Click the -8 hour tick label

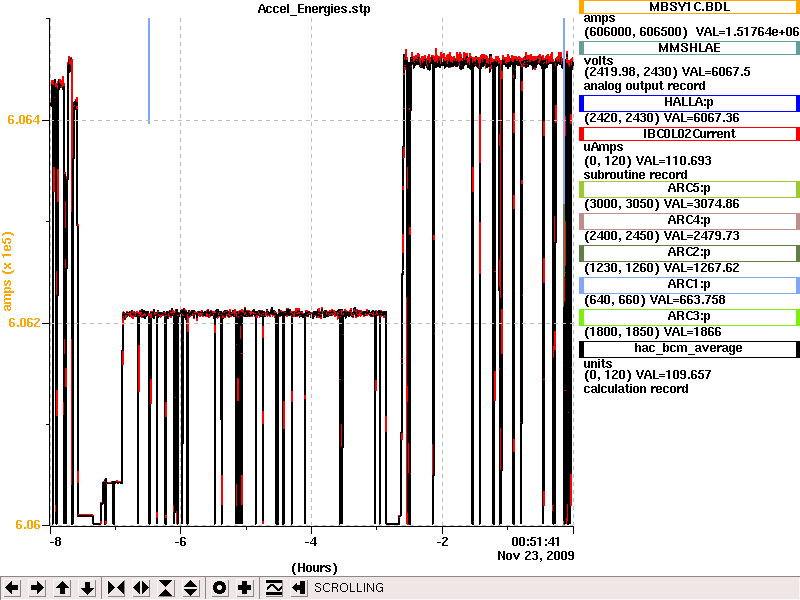point(55,542)
